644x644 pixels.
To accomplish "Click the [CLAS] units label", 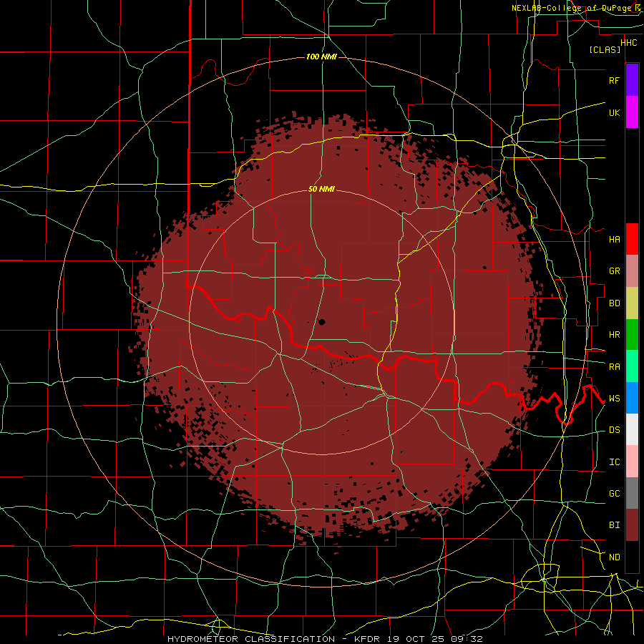I will coord(605,49).
